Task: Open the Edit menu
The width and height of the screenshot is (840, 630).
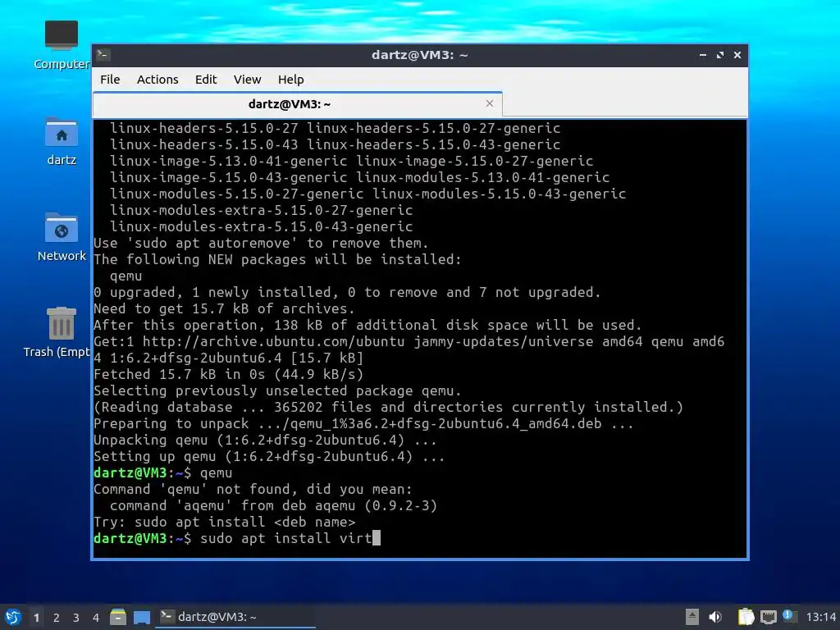Action: pos(206,80)
